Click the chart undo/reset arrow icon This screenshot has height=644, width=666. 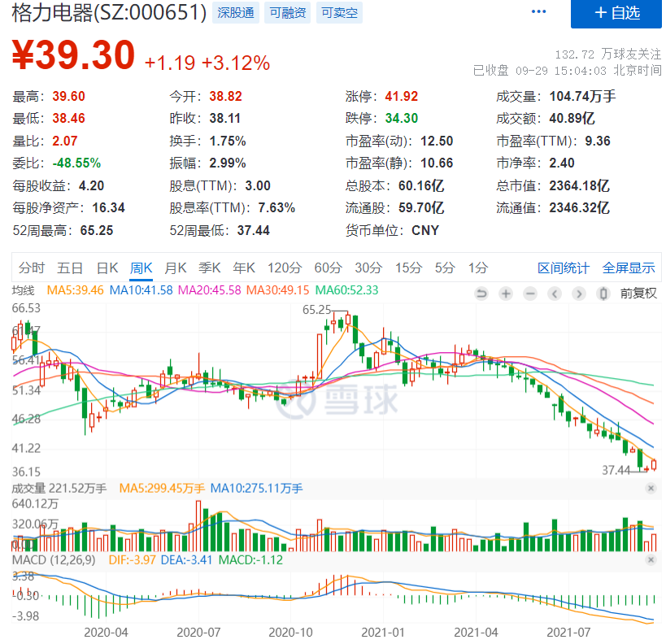[481, 294]
